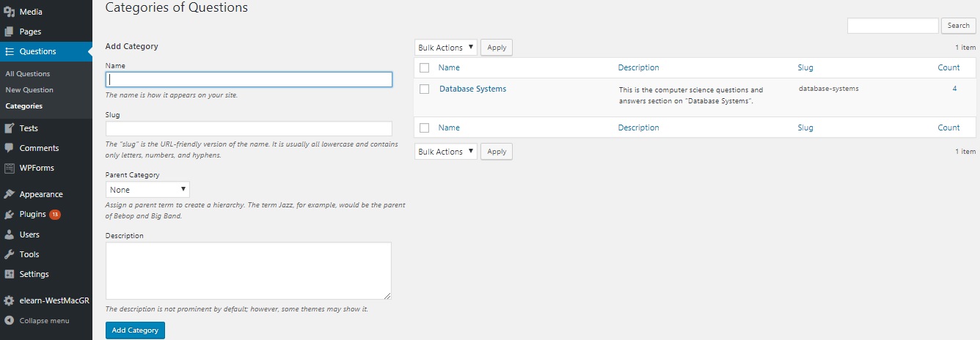The image size is (980, 340).
Task: Open the bottom Bulk Actions dropdown
Action: [445, 152]
